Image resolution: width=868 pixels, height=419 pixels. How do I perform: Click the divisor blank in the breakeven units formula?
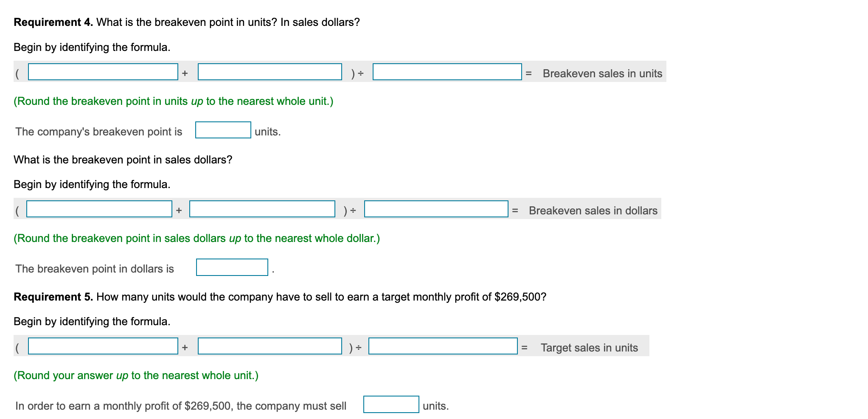(x=447, y=73)
